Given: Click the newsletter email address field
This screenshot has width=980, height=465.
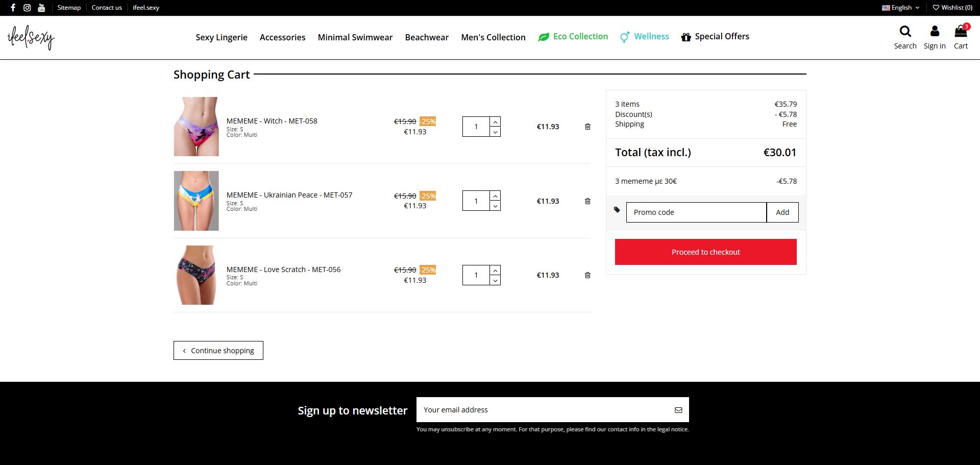Looking at the screenshot, I should pyautogui.click(x=542, y=410).
